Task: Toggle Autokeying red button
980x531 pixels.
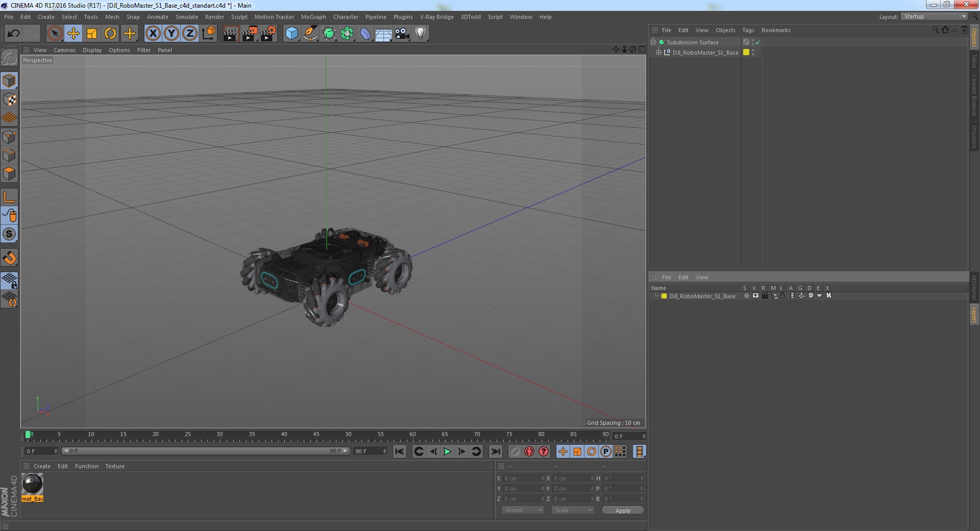Action: pyautogui.click(x=529, y=451)
